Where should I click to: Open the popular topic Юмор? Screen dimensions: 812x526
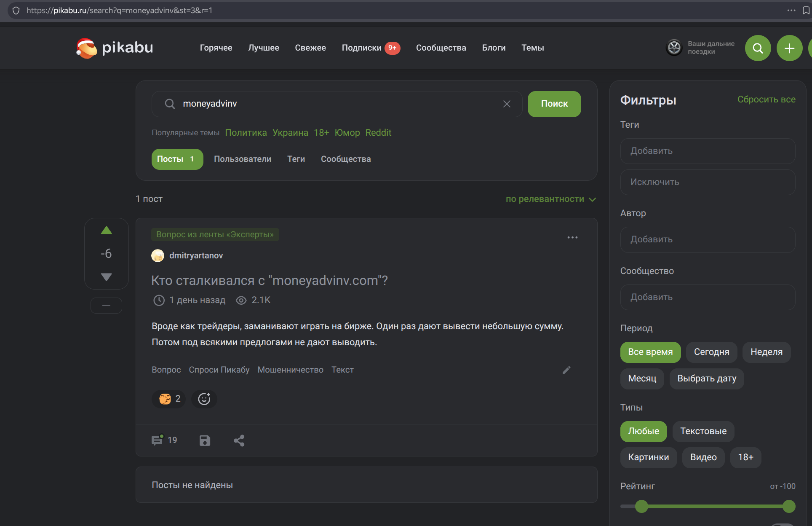[x=347, y=133]
